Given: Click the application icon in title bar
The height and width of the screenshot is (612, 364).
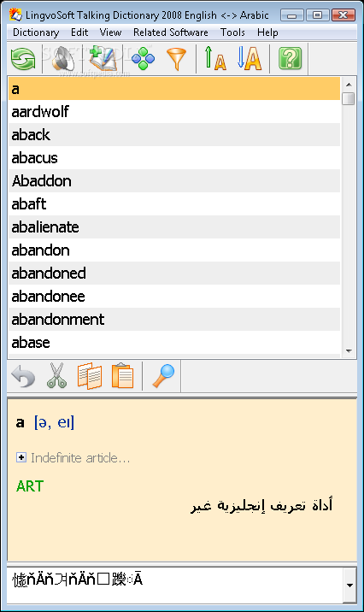Looking at the screenshot, I should pyautogui.click(x=15, y=15).
